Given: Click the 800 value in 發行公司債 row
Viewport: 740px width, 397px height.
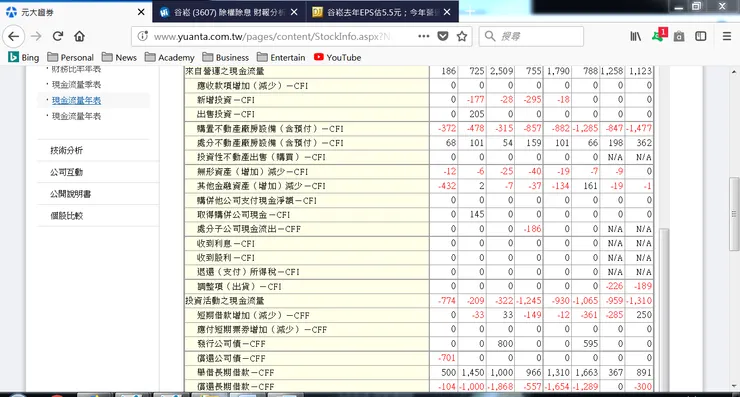Looking at the screenshot, I should click(x=505, y=343).
